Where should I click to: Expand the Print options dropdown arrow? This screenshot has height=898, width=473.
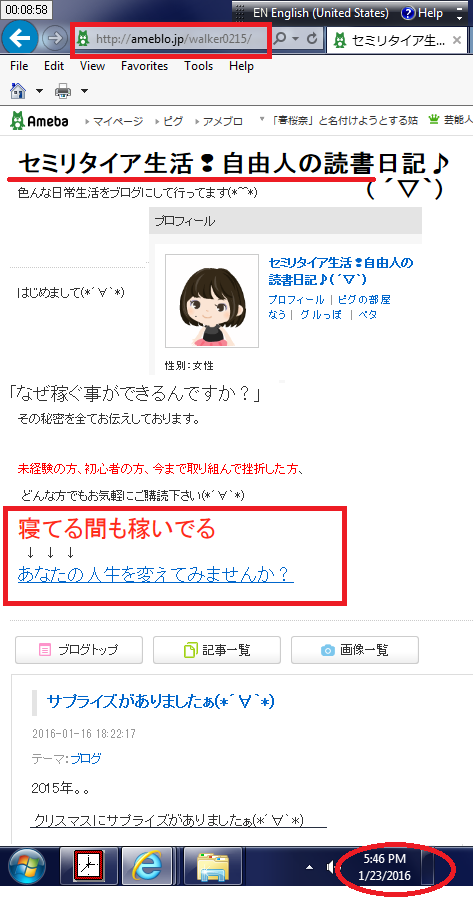click(x=84, y=91)
